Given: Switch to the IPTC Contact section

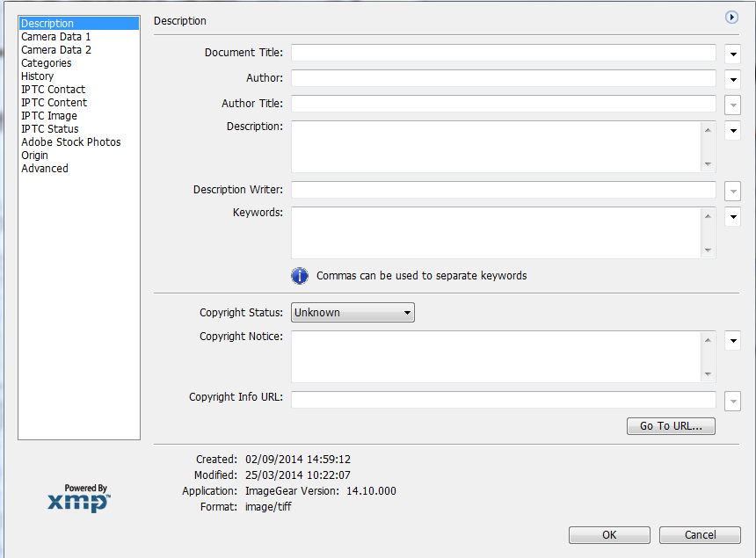Looking at the screenshot, I should pos(54,90).
